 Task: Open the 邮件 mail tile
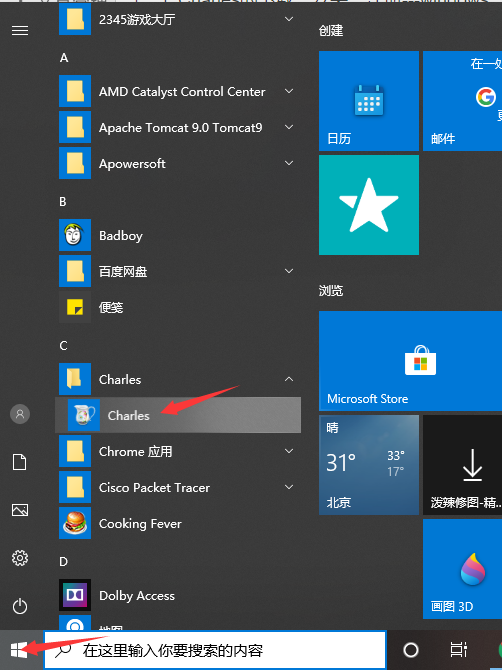pyautogui.click(x=462, y=101)
